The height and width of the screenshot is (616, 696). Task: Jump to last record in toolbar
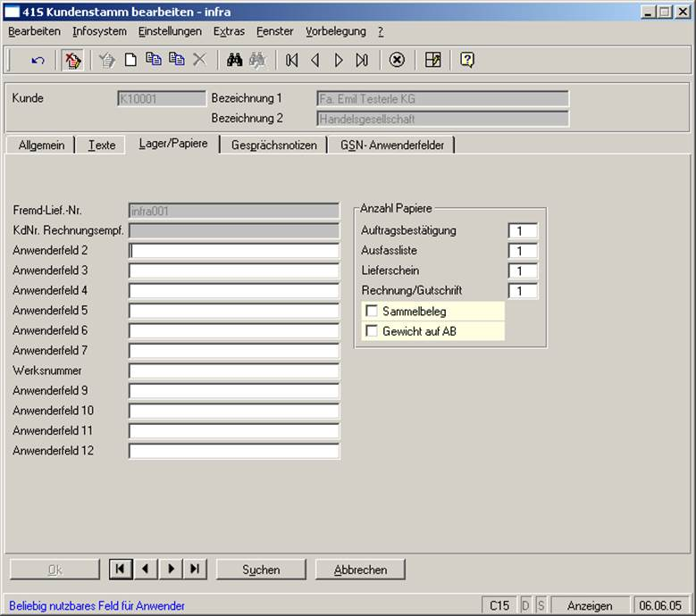click(362, 60)
